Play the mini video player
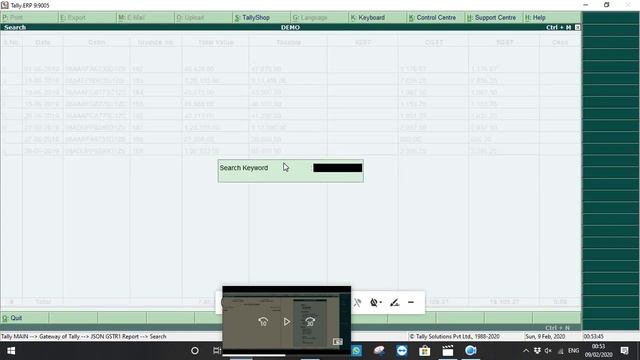This screenshot has width=640, height=360. pyautogui.click(x=287, y=322)
